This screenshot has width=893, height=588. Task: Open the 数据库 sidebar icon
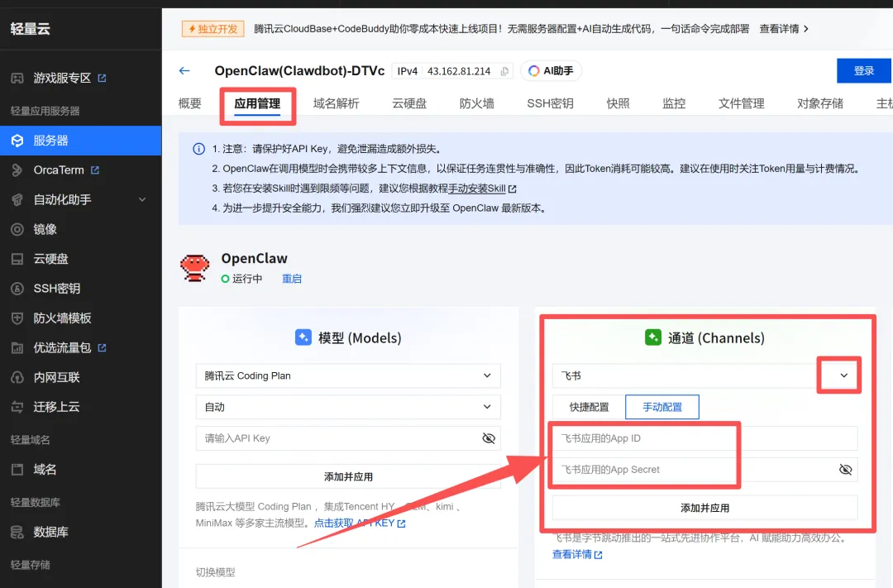pyautogui.click(x=17, y=532)
